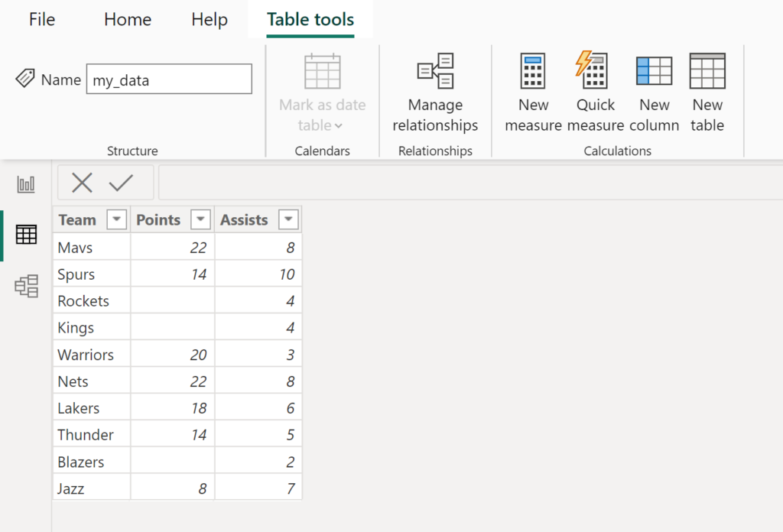Switch to the Home ribbon tab
Viewport: 783px width, 532px height.
127,20
